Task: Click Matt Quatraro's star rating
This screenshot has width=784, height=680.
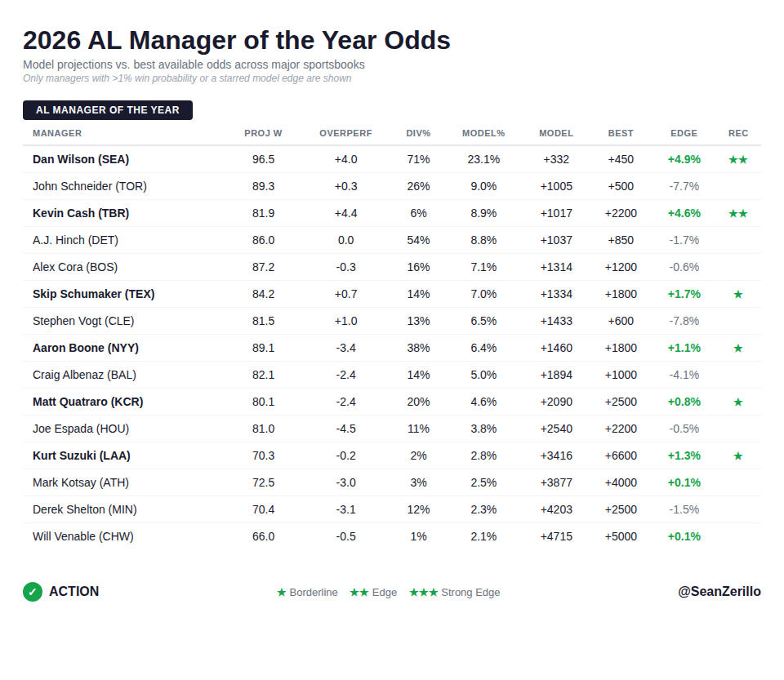Action: 737,402
